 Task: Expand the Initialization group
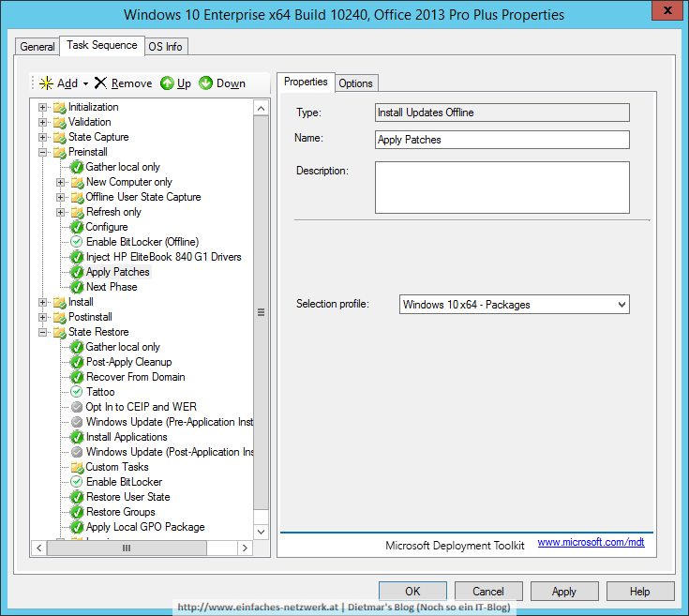[42, 107]
